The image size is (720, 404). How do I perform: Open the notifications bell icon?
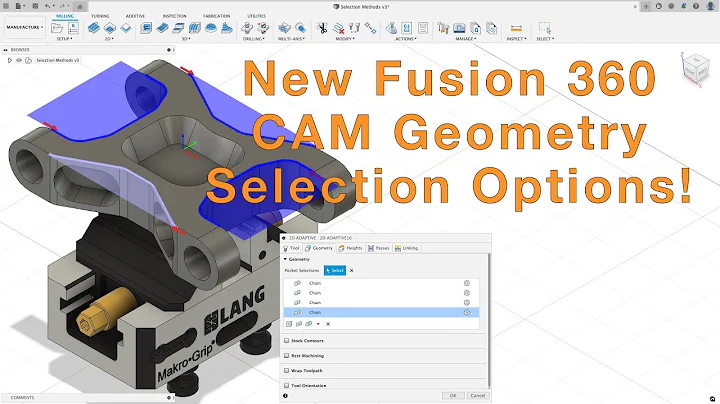coord(684,6)
